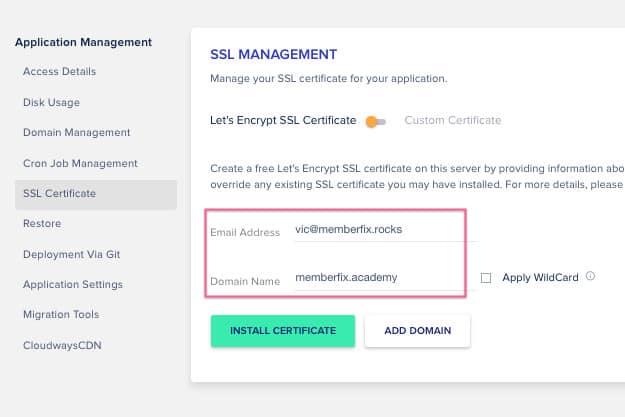Screen dimensions: 625x417
Task: Select the Custom Certificate option label
Action: coord(452,121)
